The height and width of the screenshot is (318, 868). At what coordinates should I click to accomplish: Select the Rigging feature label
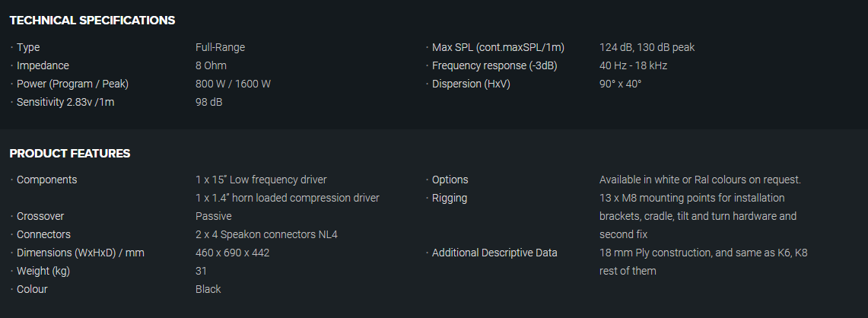(x=450, y=198)
